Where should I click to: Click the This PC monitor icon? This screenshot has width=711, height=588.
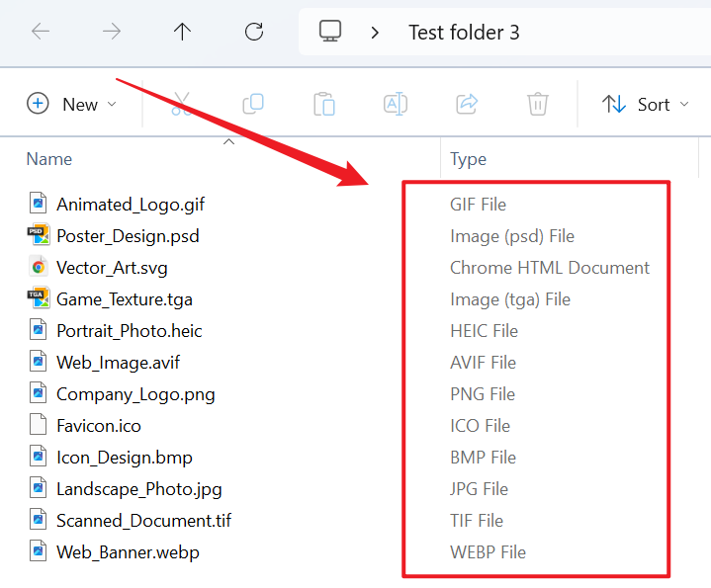(x=330, y=32)
